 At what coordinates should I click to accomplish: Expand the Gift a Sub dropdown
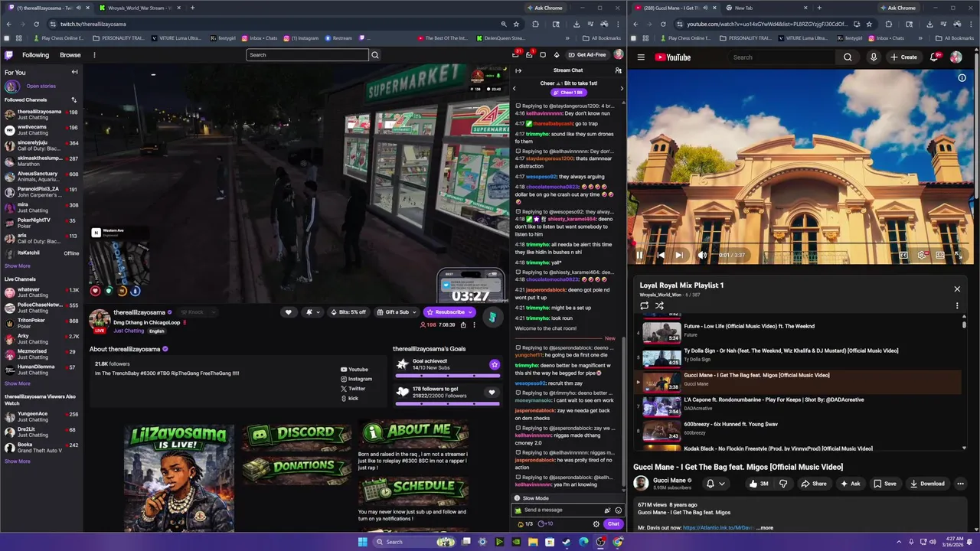pyautogui.click(x=414, y=312)
